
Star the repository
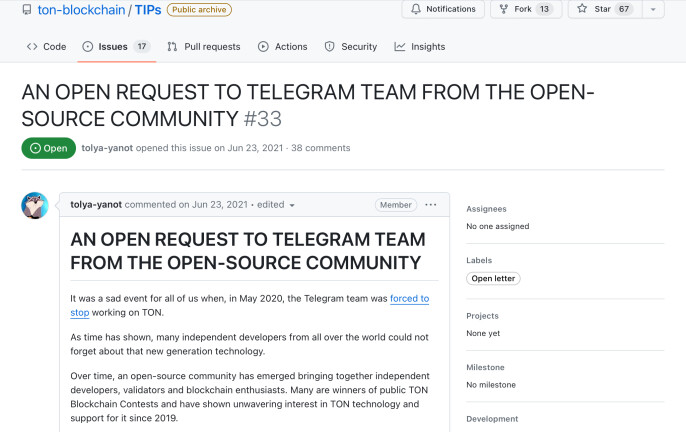605,9
